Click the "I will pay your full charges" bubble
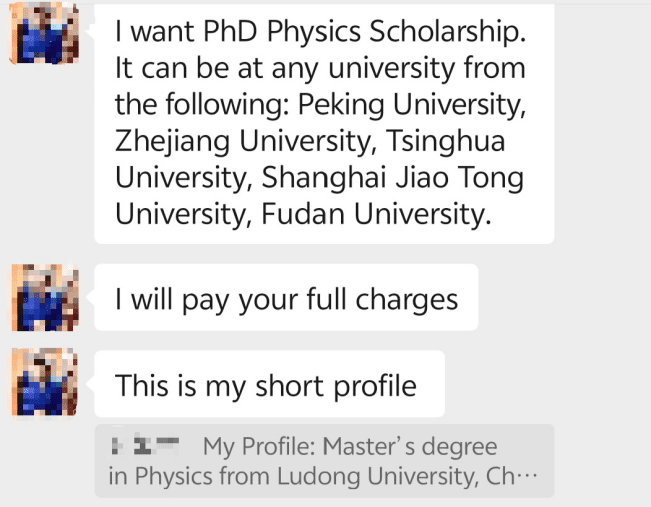The height and width of the screenshot is (507, 651). (x=286, y=299)
